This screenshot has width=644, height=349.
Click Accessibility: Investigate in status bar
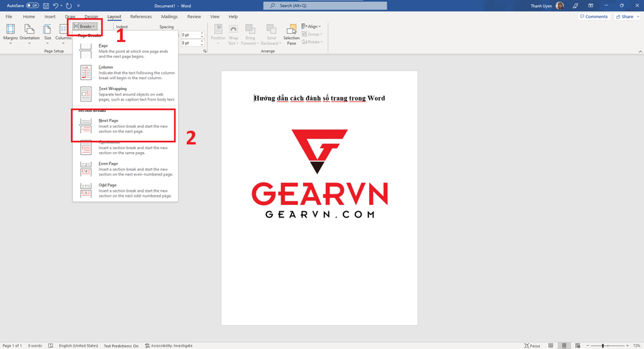point(169,346)
